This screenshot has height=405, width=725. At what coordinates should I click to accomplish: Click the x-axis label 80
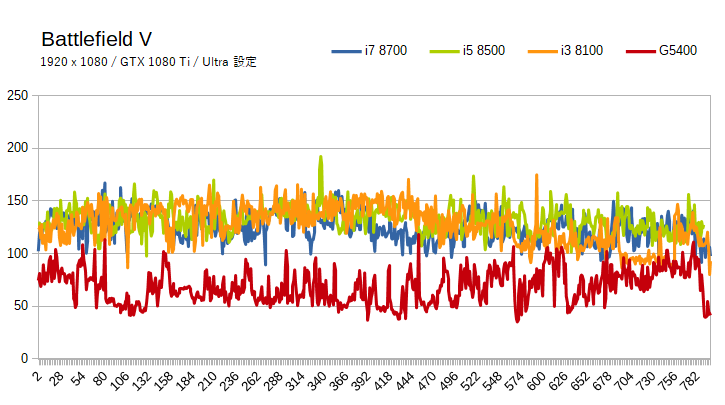(x=99, y=379)
